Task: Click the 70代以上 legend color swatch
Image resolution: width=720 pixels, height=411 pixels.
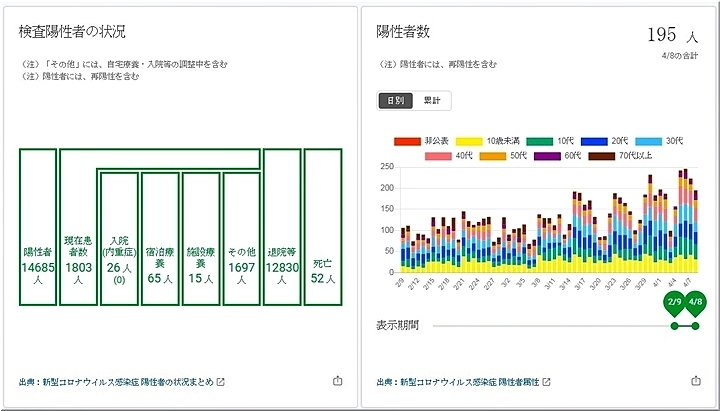Action: click(602, 156)
